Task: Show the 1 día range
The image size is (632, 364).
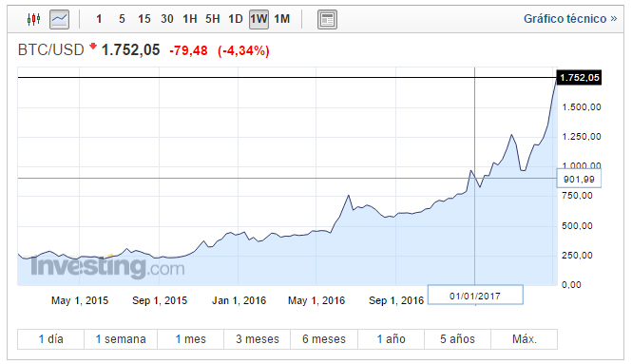Action: [x=50, y=339]
